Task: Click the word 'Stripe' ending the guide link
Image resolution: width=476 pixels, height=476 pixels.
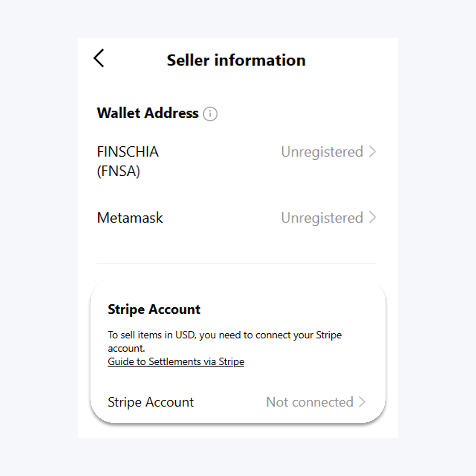Action: tap(231, 362)
